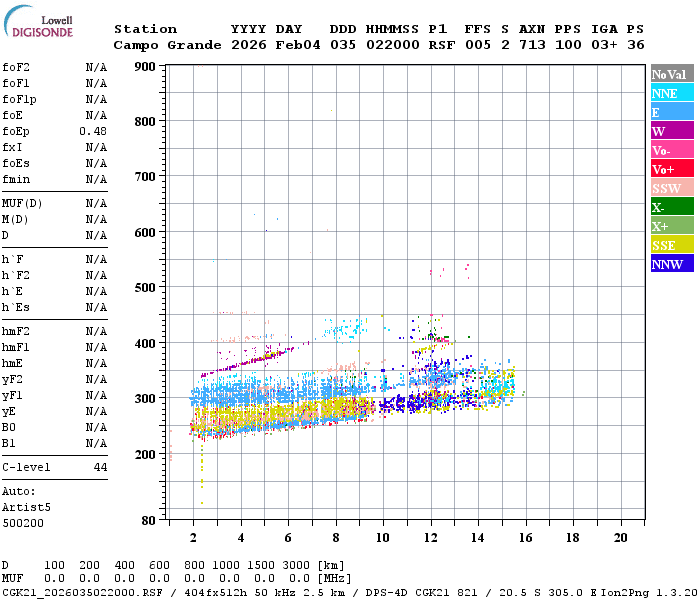Select the purple W legend swatch
This screenshot has height=600, width=700.
pyautogui.click(x=671, y=131)
